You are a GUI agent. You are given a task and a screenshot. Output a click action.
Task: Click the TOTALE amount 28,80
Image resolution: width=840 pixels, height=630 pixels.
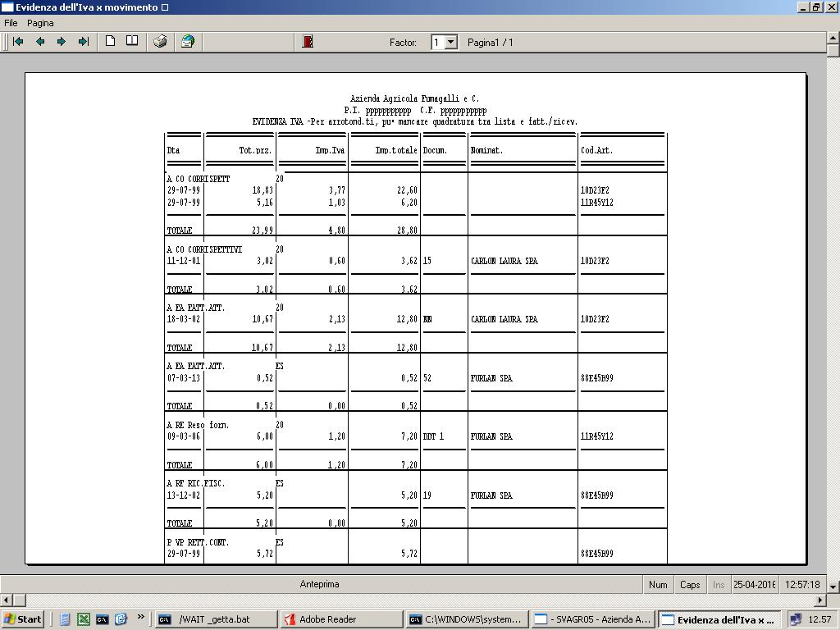point(407,231)
